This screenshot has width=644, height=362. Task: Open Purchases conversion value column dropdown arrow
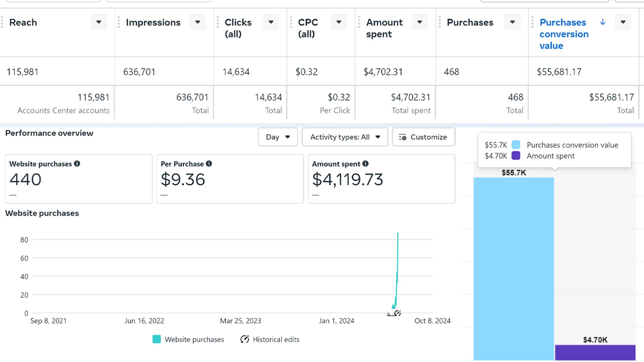coord(623,22)
